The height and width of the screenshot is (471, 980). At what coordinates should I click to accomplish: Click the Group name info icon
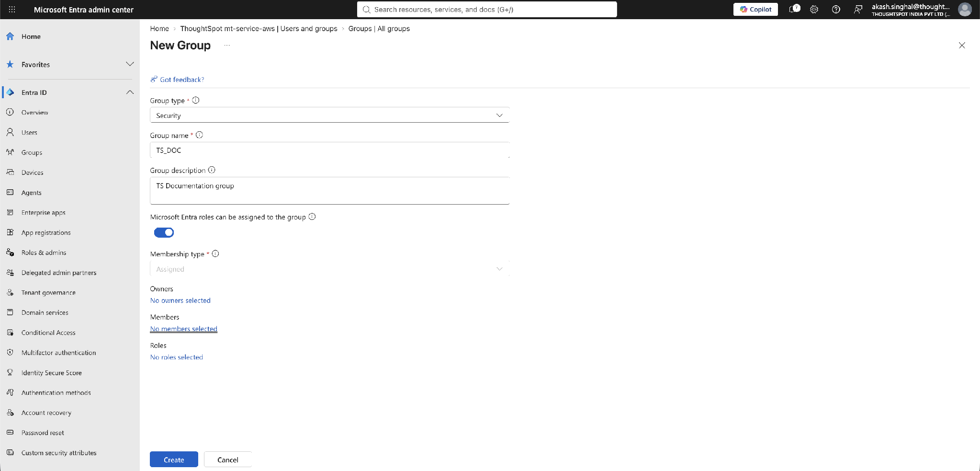point(200,135)
